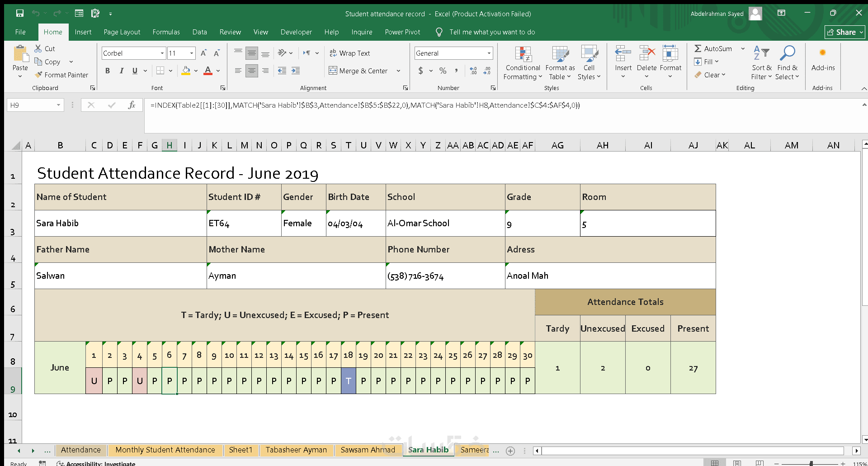Add a new sheet with plus button
The image size is (868, 466).
coord(510,451)
